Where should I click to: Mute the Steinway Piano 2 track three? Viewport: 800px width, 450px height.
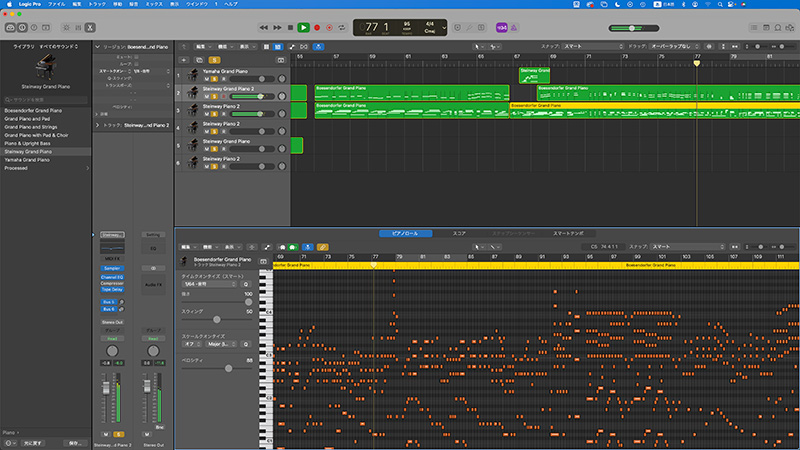point(207,114)
